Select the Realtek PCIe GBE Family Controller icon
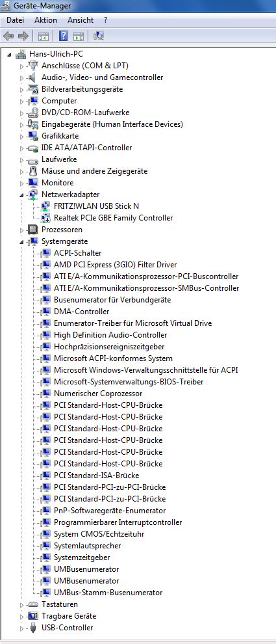The width and height of the screenshot is (276, 644). tap(46, 218)
